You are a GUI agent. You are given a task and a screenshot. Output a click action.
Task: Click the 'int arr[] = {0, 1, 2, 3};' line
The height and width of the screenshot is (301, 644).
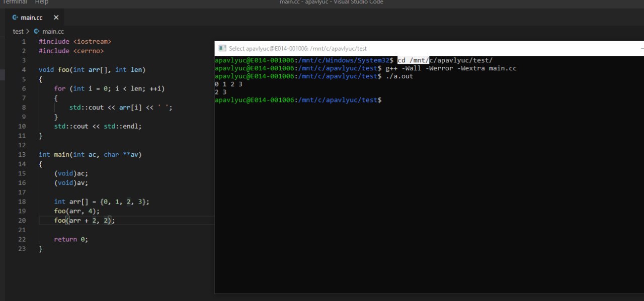tap(102, 202)
